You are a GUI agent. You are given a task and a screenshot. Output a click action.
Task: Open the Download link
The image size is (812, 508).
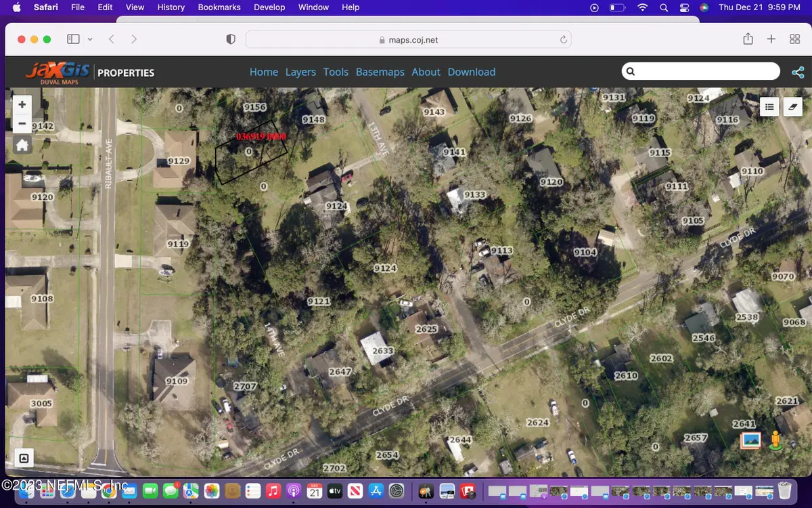[x=472, y=72]
